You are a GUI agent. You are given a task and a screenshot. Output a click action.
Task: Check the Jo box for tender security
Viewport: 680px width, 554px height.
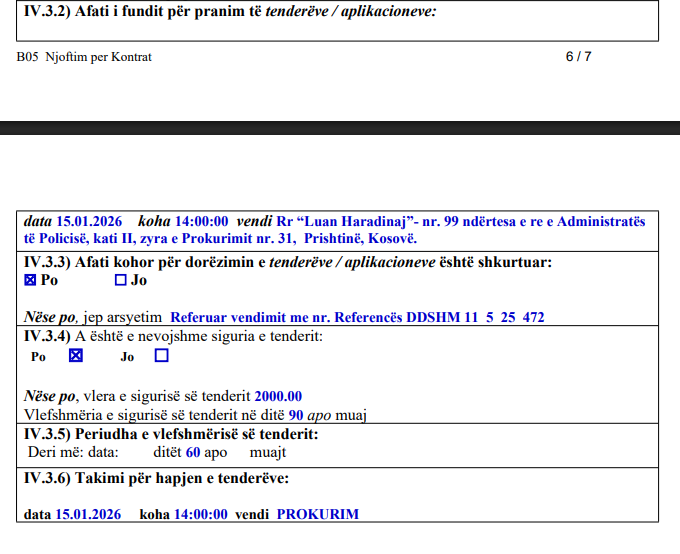[x=161, y=355]
